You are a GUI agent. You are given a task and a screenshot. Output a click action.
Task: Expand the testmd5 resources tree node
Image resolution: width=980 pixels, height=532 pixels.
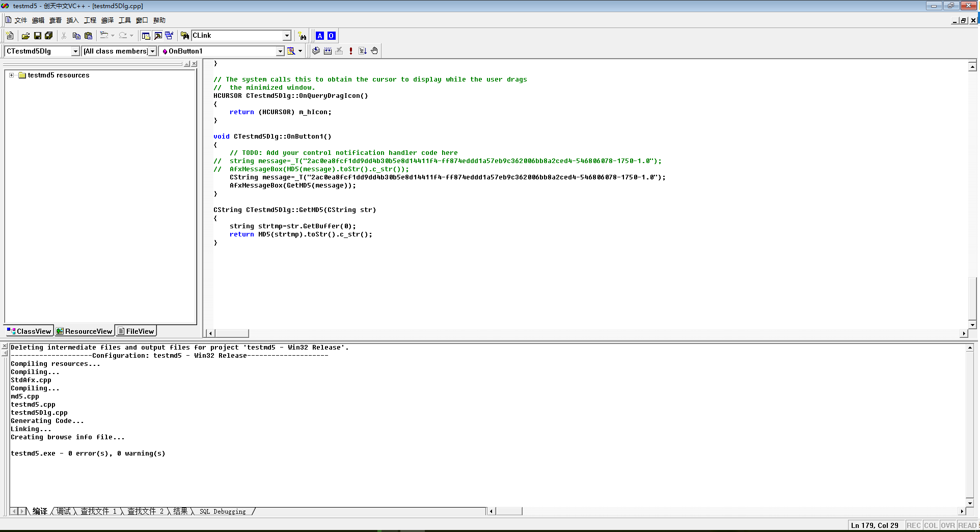11,75
